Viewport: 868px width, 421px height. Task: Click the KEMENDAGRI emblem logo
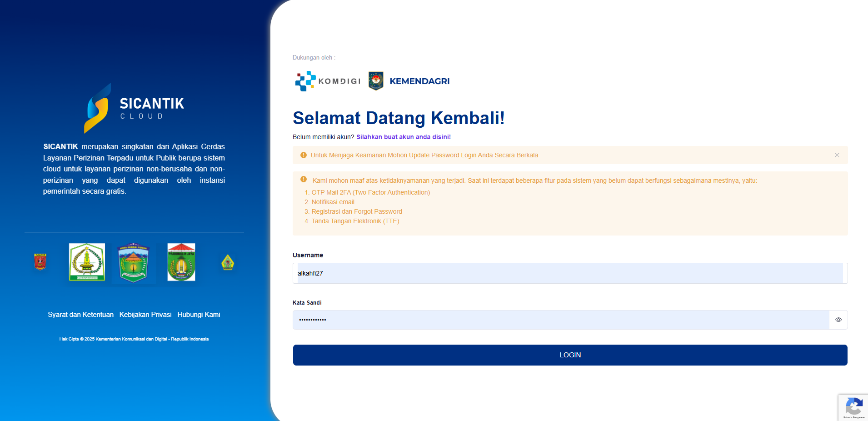pos(376,81)
